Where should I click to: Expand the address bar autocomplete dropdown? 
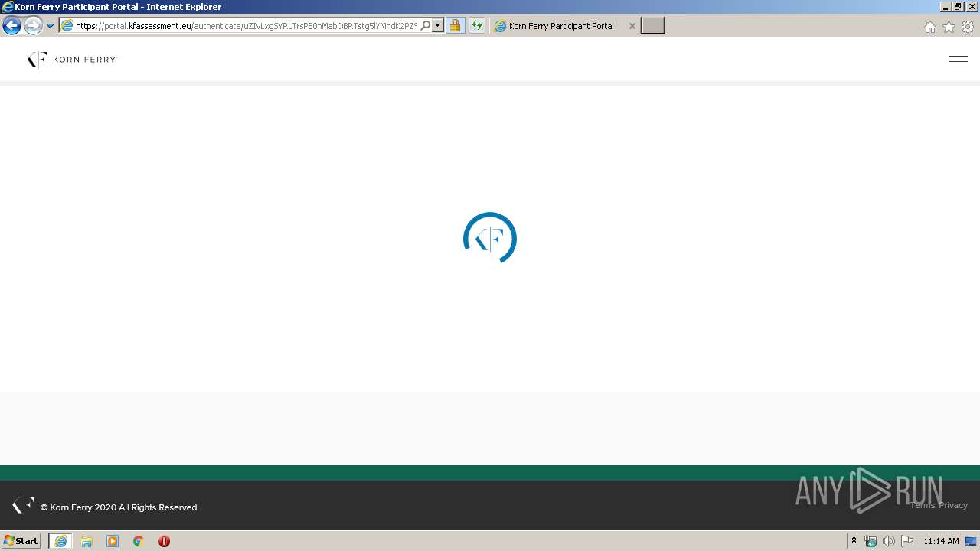point(438,26)
